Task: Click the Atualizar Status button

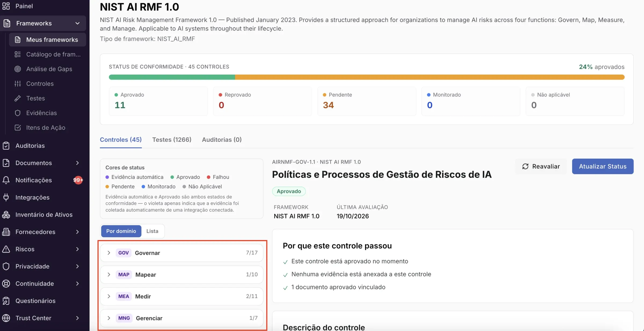Action: [603, 166]
